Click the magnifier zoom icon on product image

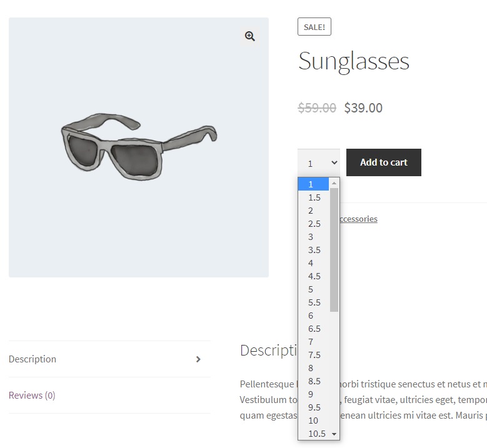tap(249, 36)
